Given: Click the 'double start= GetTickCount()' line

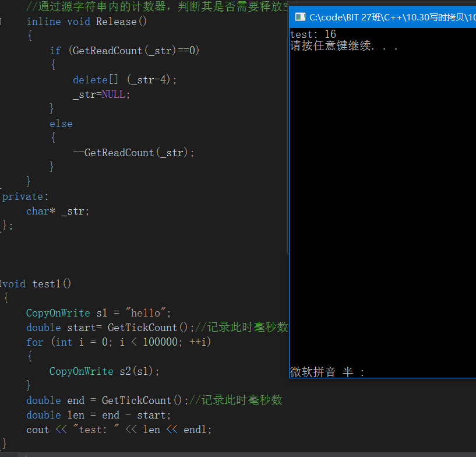Looking at the screenshot, I should tap(110, 328).
